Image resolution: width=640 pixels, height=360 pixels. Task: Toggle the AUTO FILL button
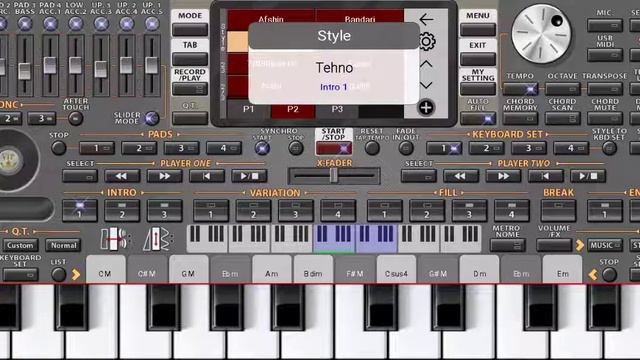[478, 119]
